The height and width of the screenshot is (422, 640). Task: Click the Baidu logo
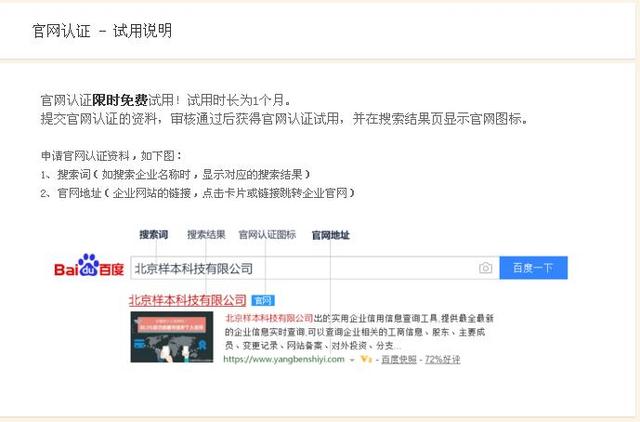(x=89, y=265)
